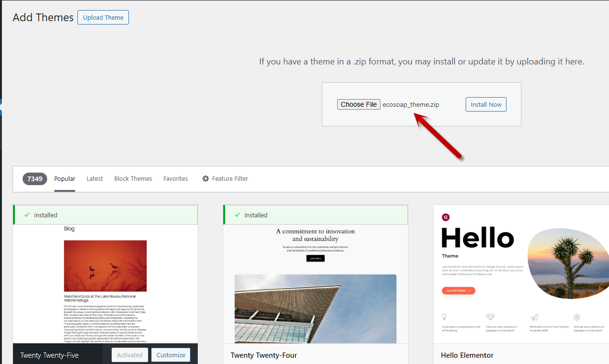The width and height of the screenshot is (609, 364).
Task: Click the Installed checkmark on Twenty Twenty-Four
Action: pos(237,215)
